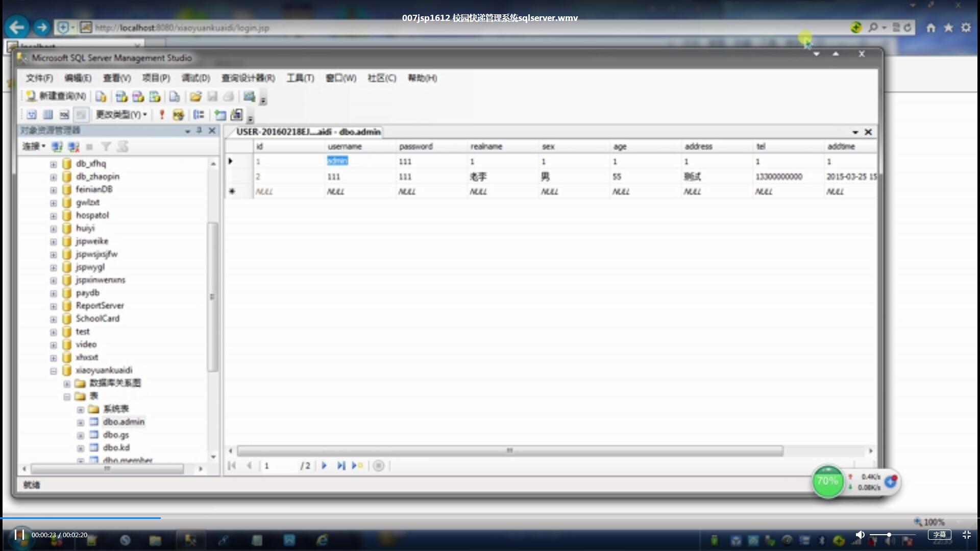980x551 pixels.
Task: Click the 新建查询(N) button
Action: tap(56, 96)
